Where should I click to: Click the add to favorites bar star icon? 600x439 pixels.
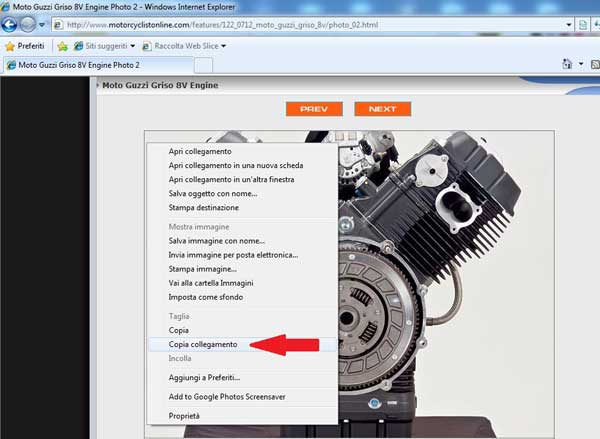coord(62,46)
